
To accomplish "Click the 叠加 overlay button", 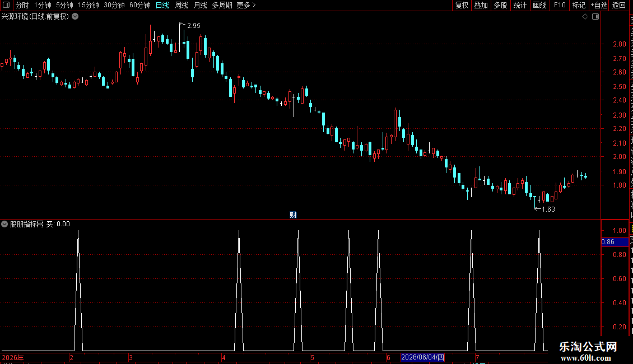I will click(x=481, y=5).
